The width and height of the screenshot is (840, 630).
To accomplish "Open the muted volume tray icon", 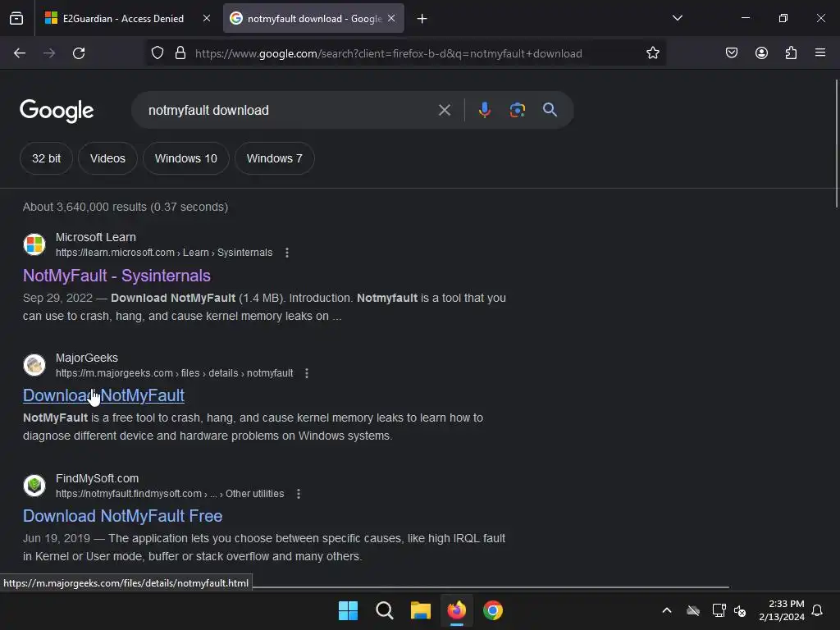I will click(x=740, y=610).
